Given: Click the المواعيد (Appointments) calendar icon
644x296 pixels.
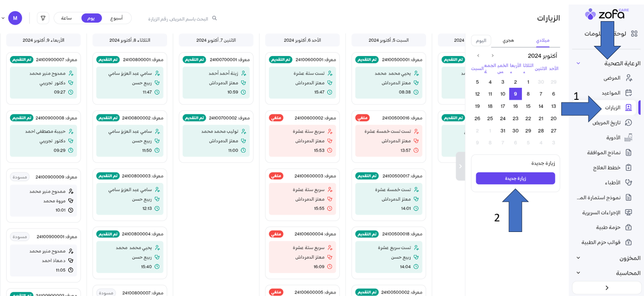Looking at the screenshot, I should (628, 93).
